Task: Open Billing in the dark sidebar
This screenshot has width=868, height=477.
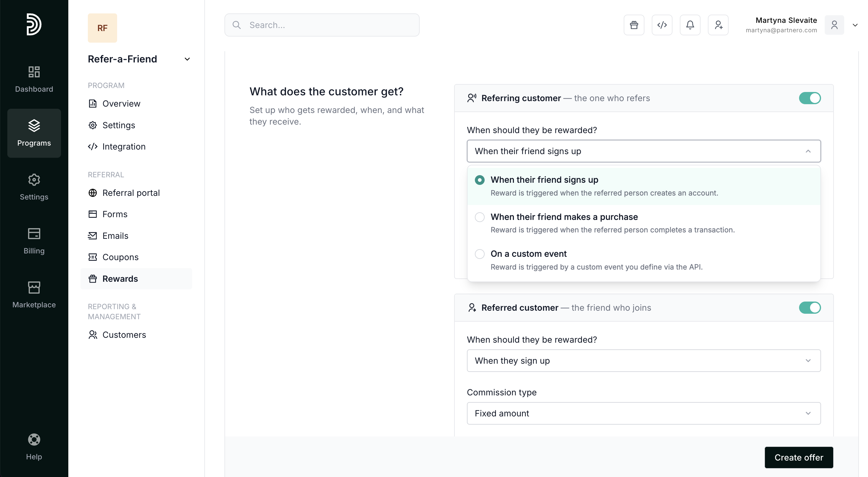Action: pyautogui.click(x=34, y=241)
